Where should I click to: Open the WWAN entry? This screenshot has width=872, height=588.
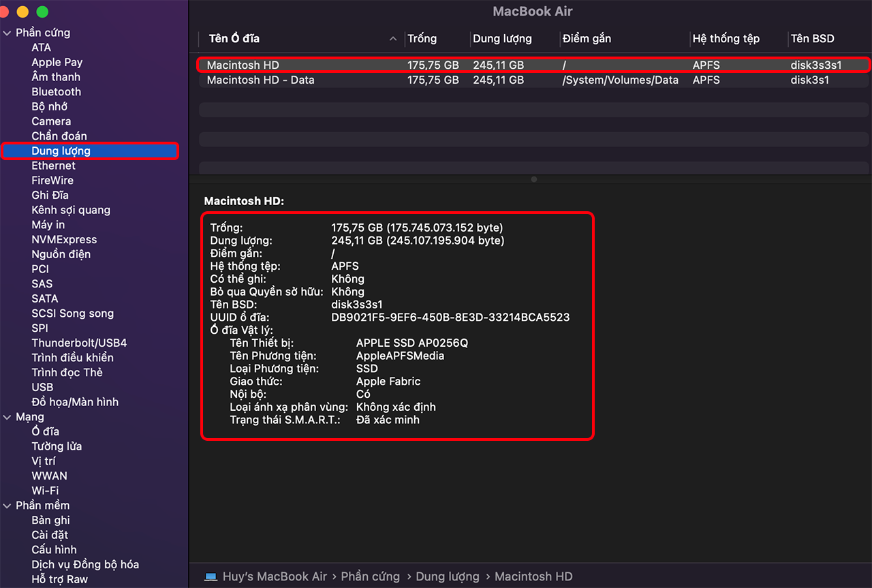(x=49, y=476)
